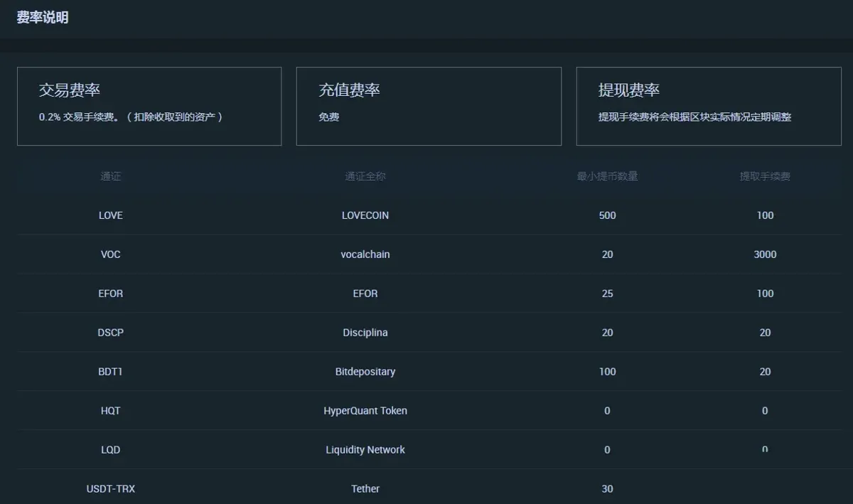Click DSCP minimum withdrawal value 20
The width and height of the screenshot is (853, 504).
(x=607, y=333)
